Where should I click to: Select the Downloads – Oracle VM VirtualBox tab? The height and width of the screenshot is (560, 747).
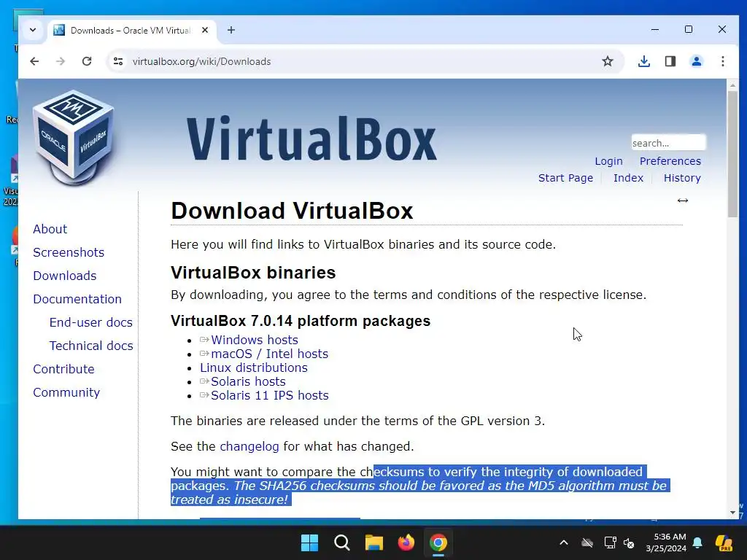click(131, 31)
